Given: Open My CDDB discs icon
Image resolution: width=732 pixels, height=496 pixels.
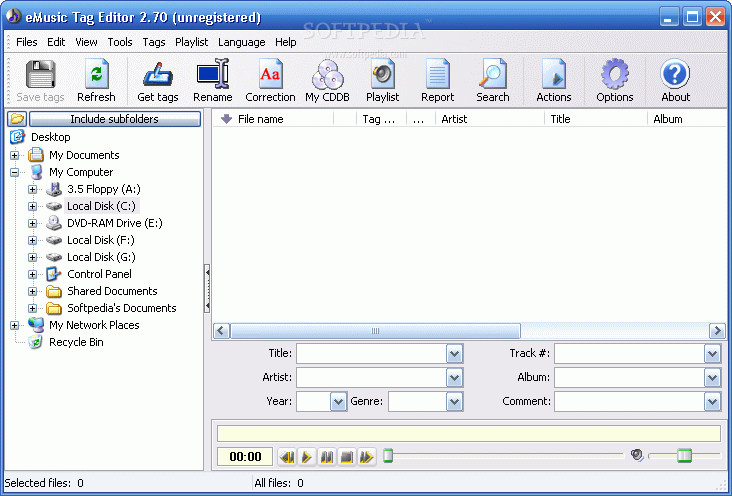Looking at the screenshot, I should (327, 74).
